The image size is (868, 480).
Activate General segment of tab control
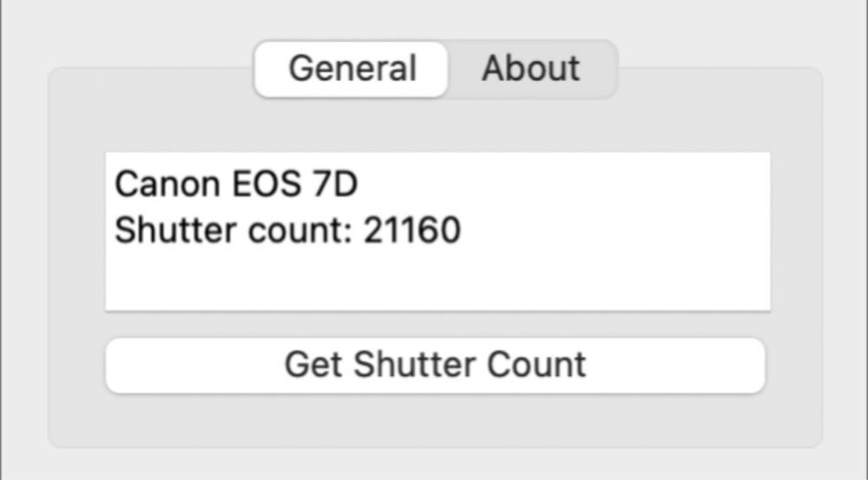(352, 69)
